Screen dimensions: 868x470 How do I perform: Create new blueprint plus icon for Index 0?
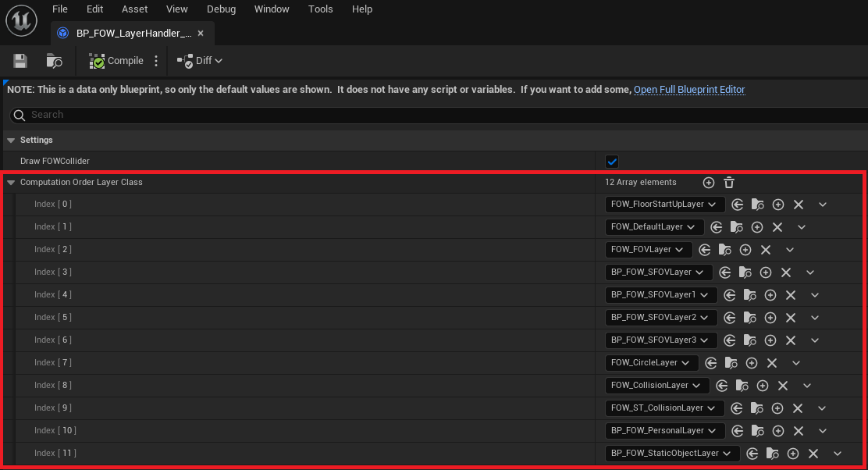coord(777,205)
